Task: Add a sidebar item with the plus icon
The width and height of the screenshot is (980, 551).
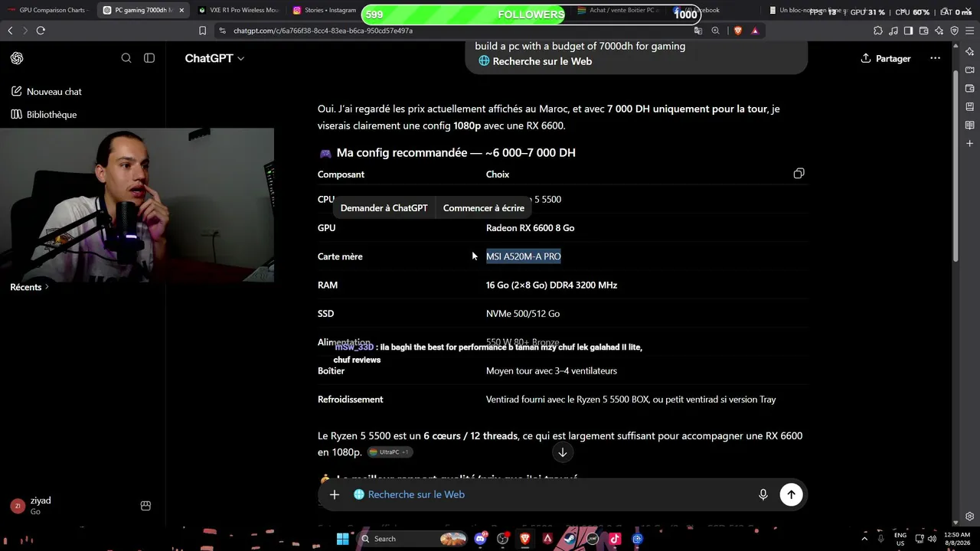Action: click(x=969, y=143)
